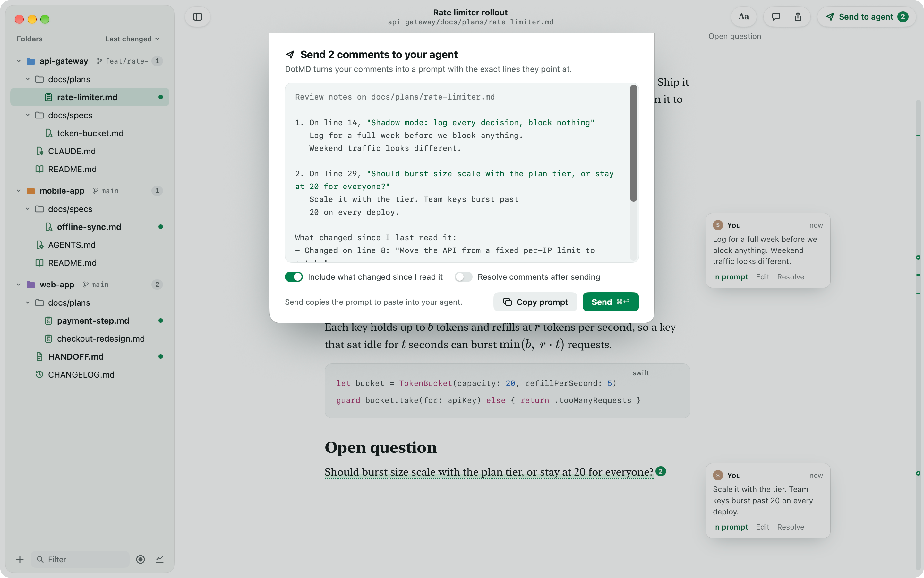
Task: Open payment-step.md file
Action: (x=90, y=321)
